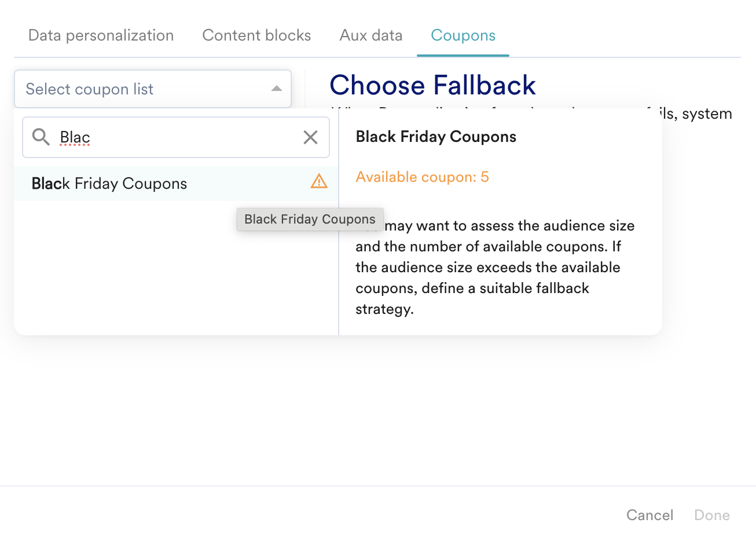Click the warning triangle beside Black Friday Coupons

pos(319,182)
